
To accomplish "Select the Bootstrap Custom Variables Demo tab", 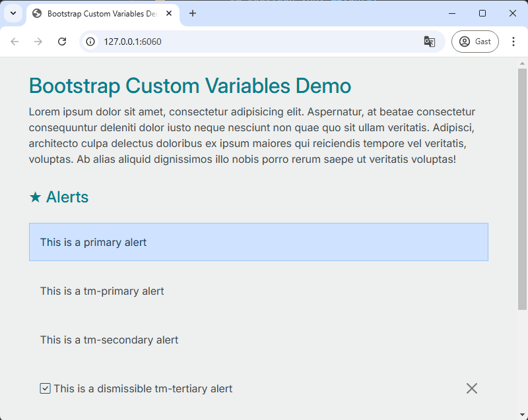I will tap(103, 14).
